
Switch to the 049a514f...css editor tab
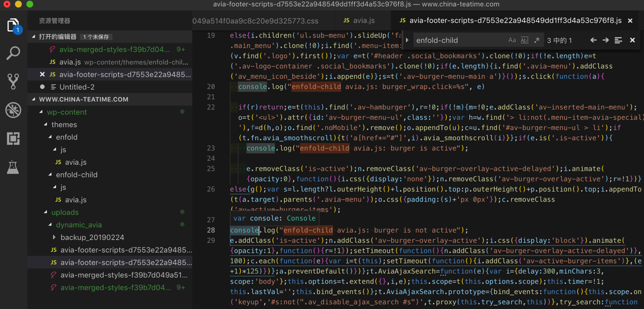255,21
